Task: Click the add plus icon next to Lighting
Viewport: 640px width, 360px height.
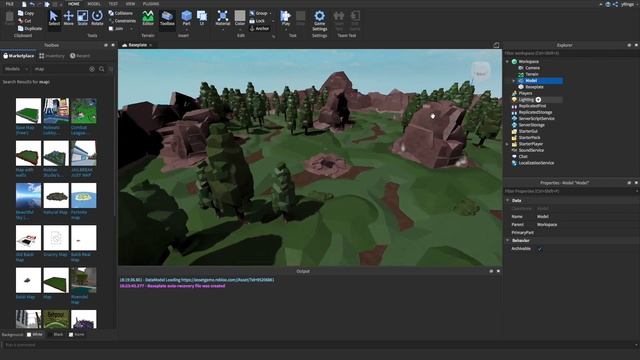Action: tap(538, 100)
